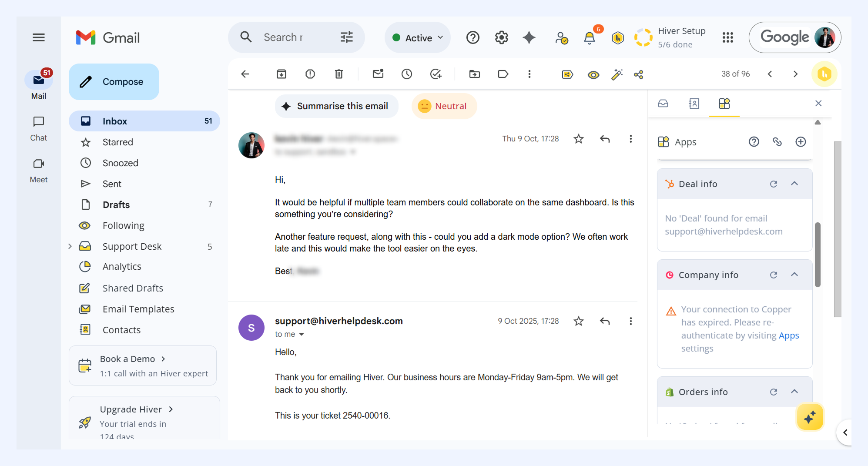This screenshot has height=466, width=868.
Task: Click the Search mail field
Action: [x=284, y=37]
